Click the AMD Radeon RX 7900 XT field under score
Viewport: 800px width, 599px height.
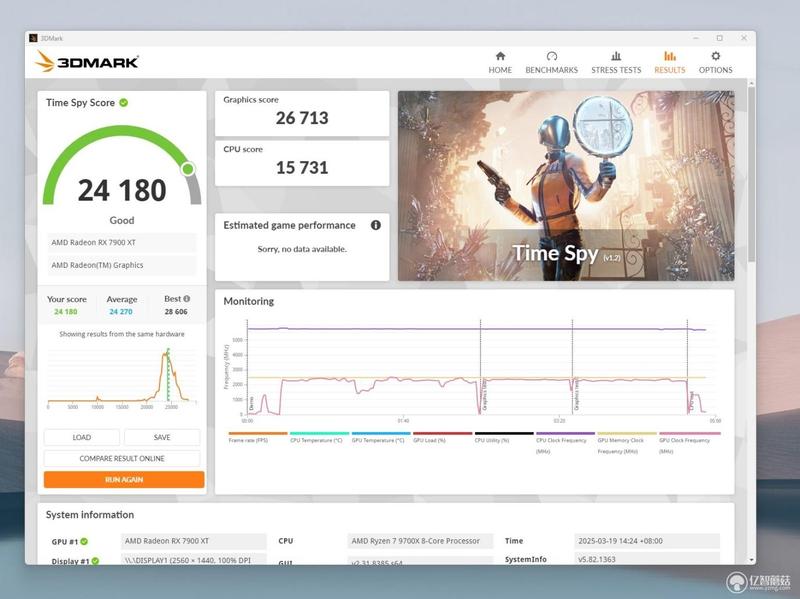click(122, 243)
